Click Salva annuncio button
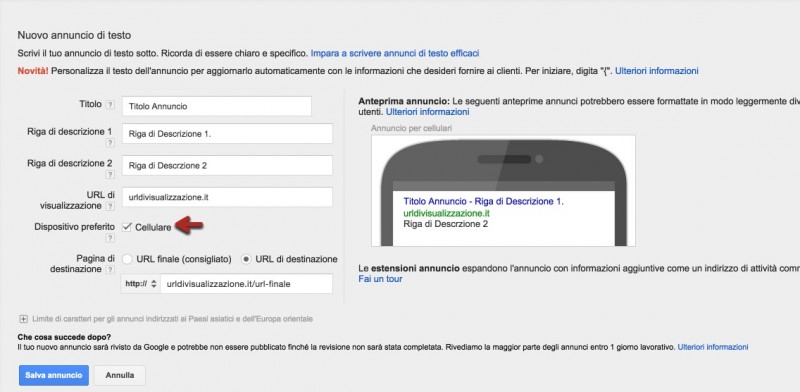The image size is (800, 392). pos(54,375)
